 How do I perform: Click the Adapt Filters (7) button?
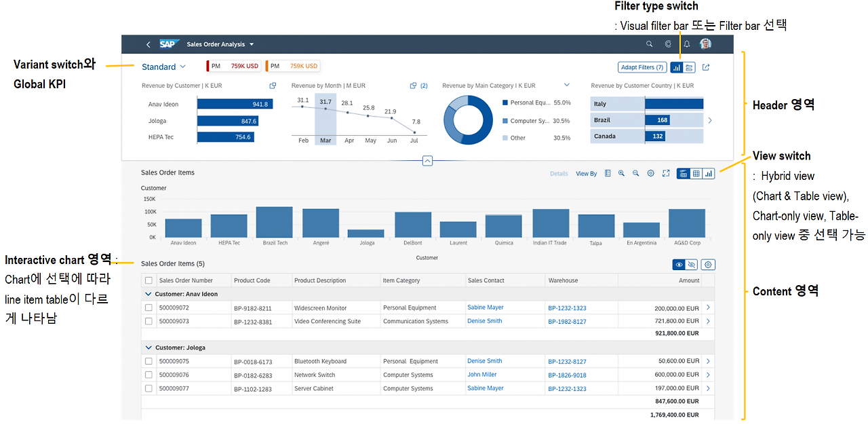click(x=642, y=67)
